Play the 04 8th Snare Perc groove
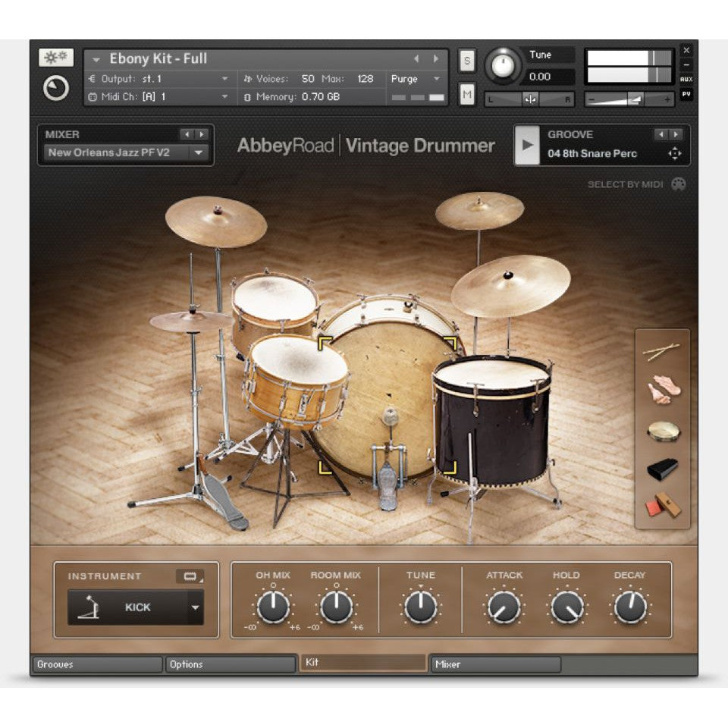Screen dimensions: 728x728 [527, 144]
